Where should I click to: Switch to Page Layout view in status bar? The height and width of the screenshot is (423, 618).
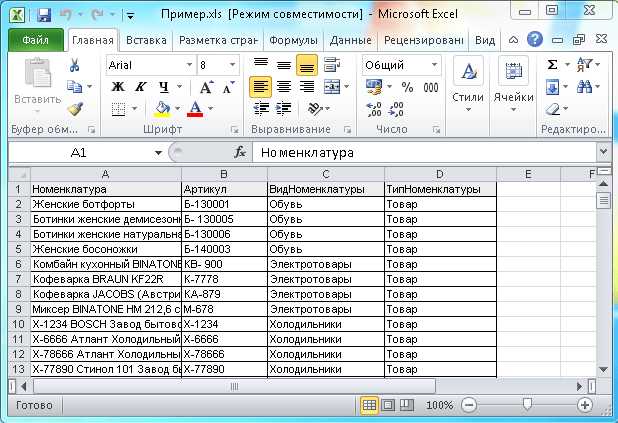coord(390,405)
